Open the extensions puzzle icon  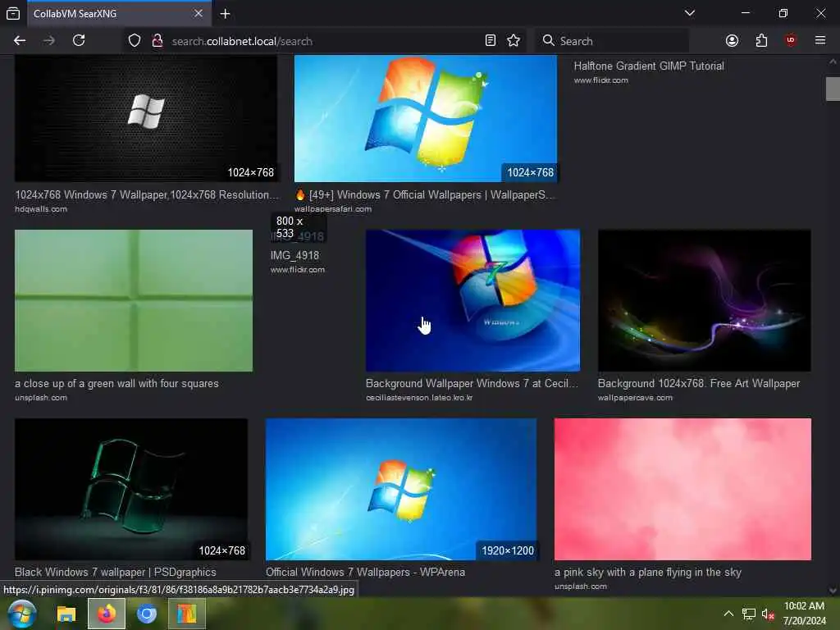761,41
